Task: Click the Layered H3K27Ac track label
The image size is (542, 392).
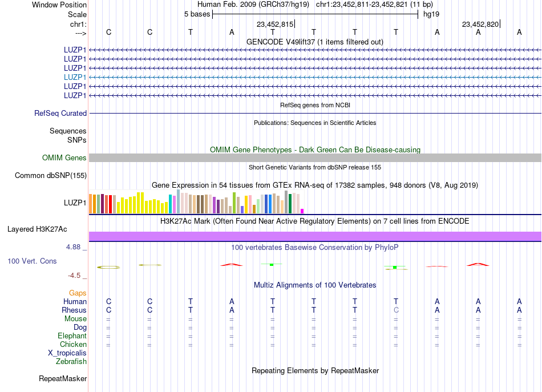Action: pyautogui.click(x=37, y=229)
